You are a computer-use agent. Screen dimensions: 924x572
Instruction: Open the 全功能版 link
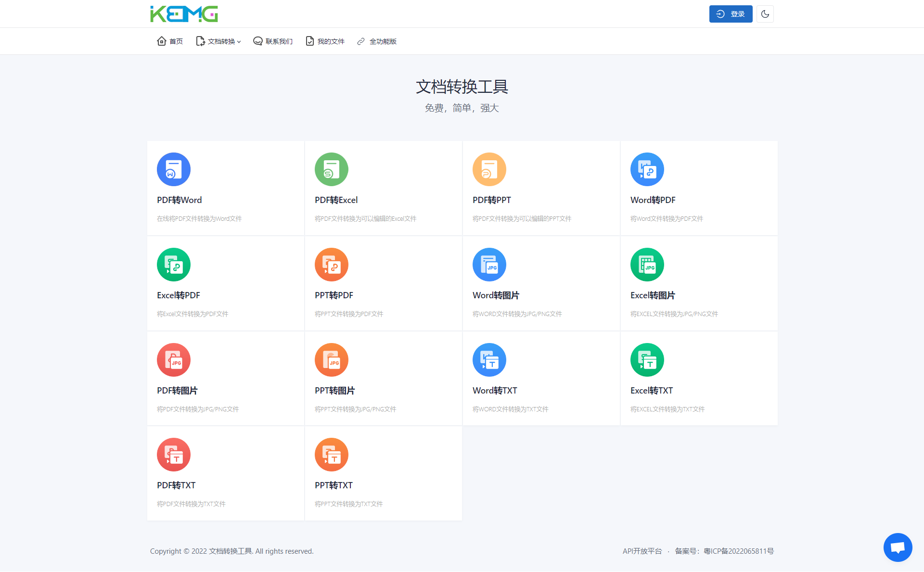point(377,41)
